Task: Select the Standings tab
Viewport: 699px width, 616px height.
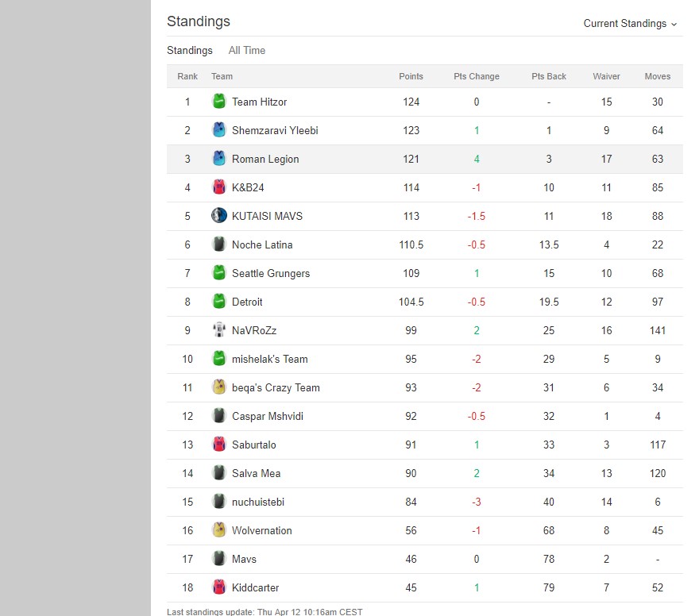Action: click(190, 51)
